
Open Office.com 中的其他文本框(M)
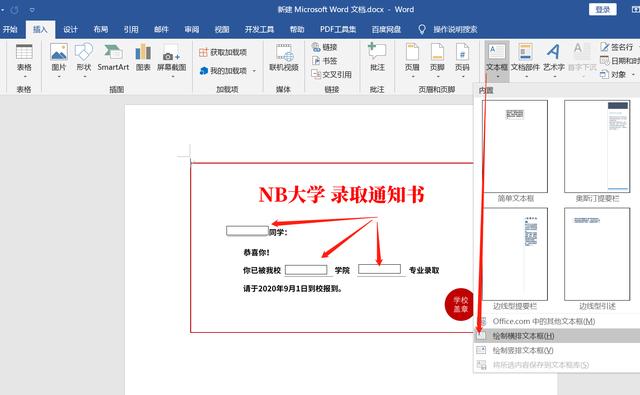click(x=557, y=321)
